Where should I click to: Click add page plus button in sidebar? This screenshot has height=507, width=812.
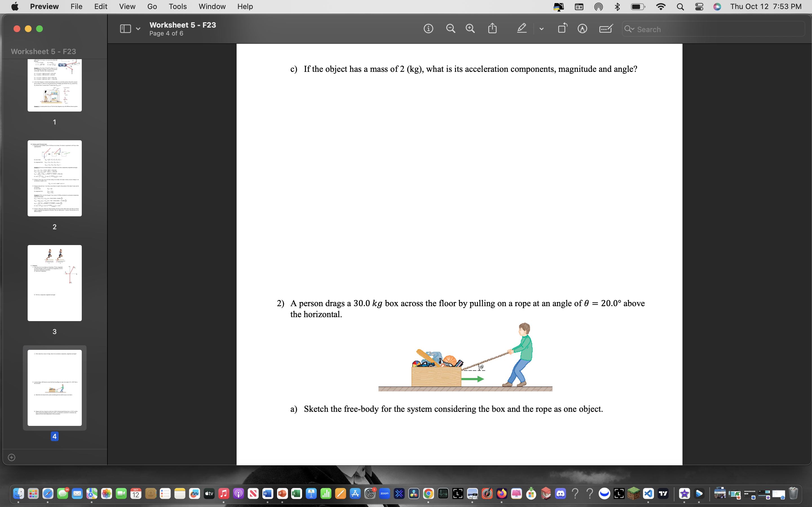tap(11, 457)
